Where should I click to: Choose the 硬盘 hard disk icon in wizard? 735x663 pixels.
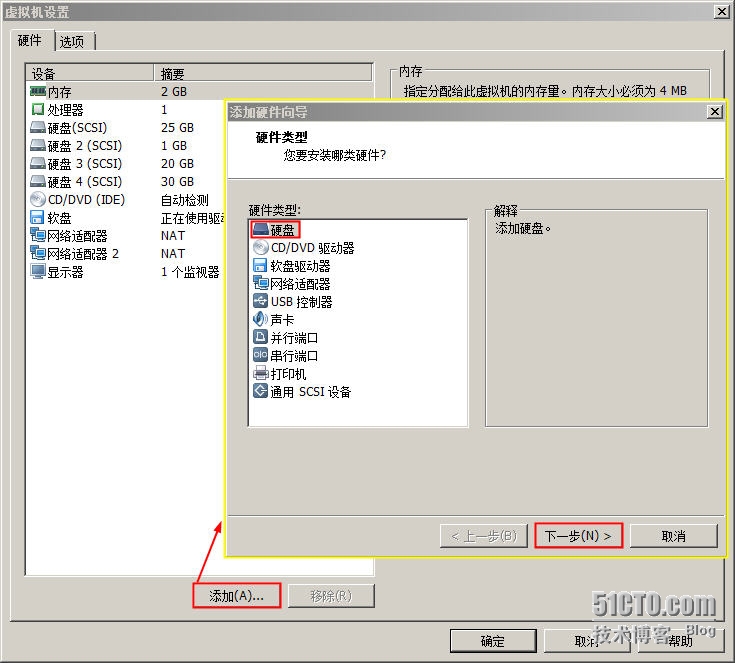[x=261, y=229]
